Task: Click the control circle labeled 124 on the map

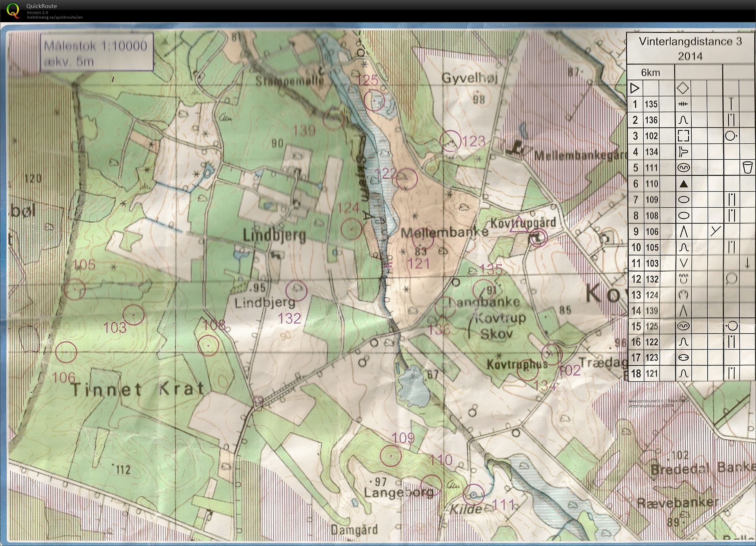Action: click(x=351, y=229)
